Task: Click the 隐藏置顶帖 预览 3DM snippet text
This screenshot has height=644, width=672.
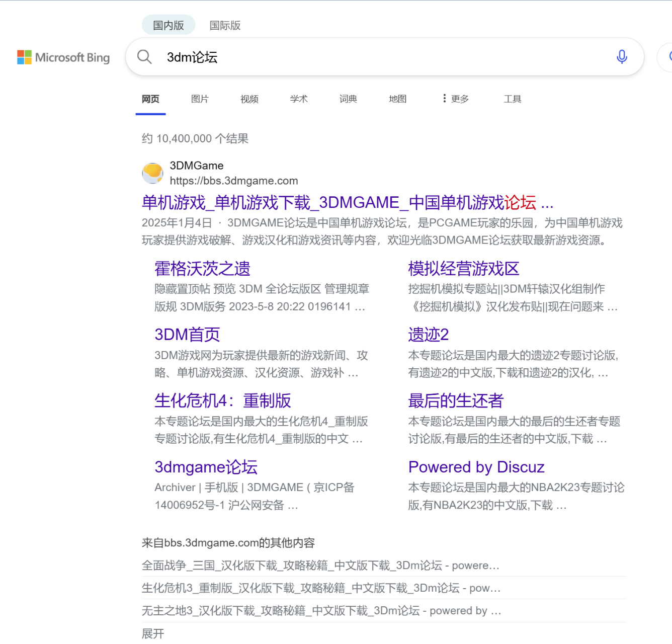Action: pos(262,297)
